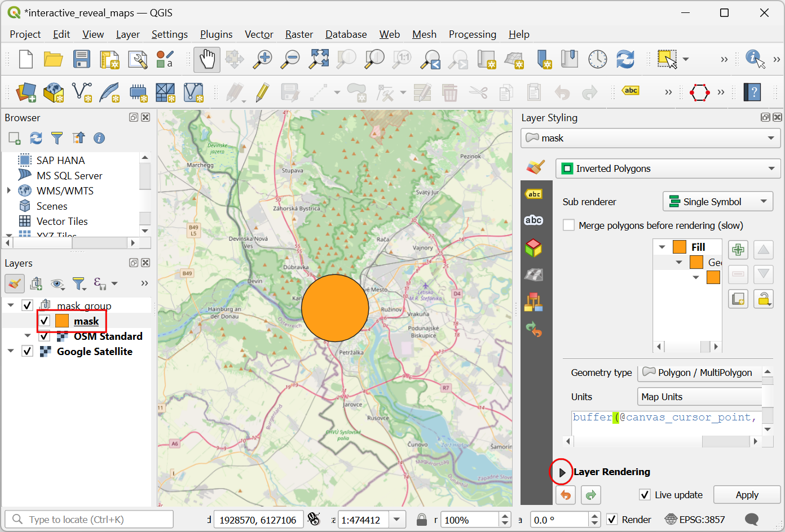Click the Zoom Full extent icon
This screenshot has height=532, width=785.
pyautogui.click(x=319, y=59)
